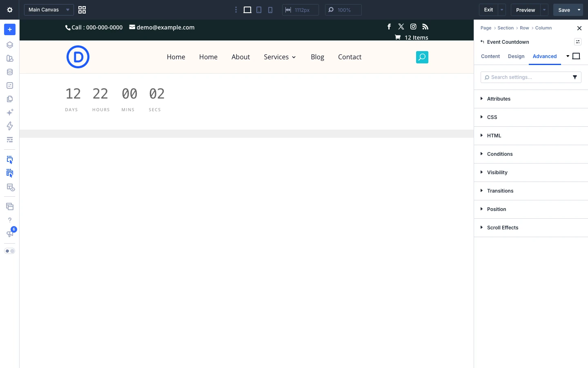Click the blue plus add-element button
This screenshot has height=368, width=588.
10,29
